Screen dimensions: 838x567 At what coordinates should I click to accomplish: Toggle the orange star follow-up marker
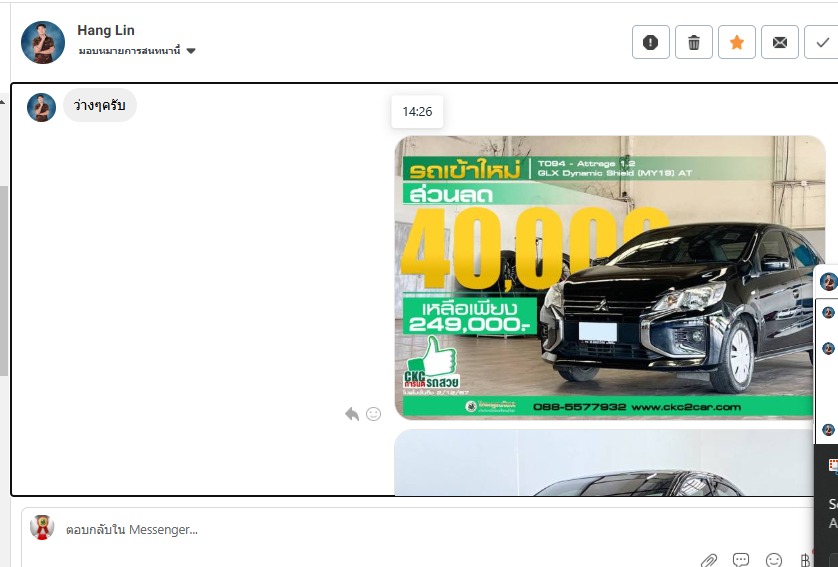pyautogui.click(x=736, y=42)
